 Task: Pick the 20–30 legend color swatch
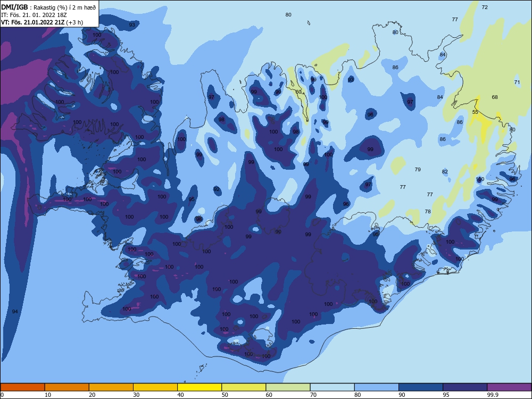111,387
